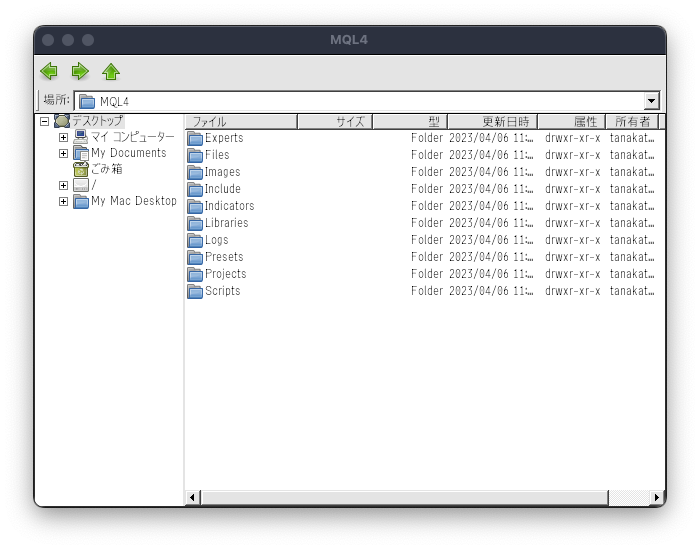Viewport: 700px width, 549px height.
Task: Click the Scripts folder name
Action: pyautogui.click(x=222, y=291)
